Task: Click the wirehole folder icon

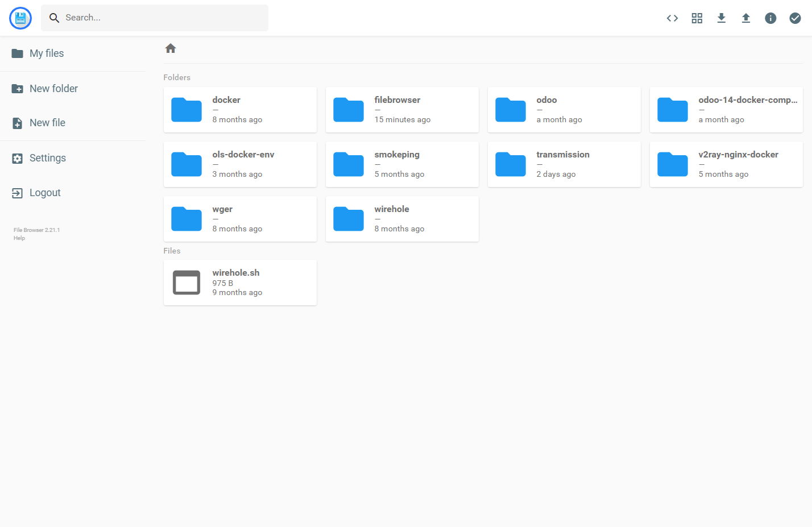Action: click(349, 219)
